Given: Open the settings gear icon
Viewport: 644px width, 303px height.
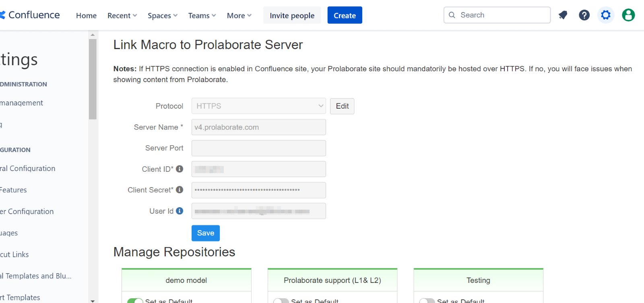Looking at the screenshot, I should point(605,15).
